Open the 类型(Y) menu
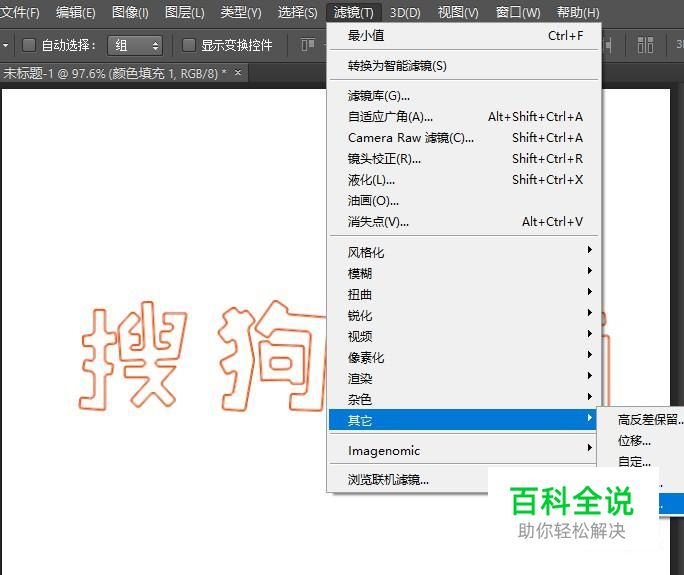Viewport: 684px width, 575px height. 241,12
